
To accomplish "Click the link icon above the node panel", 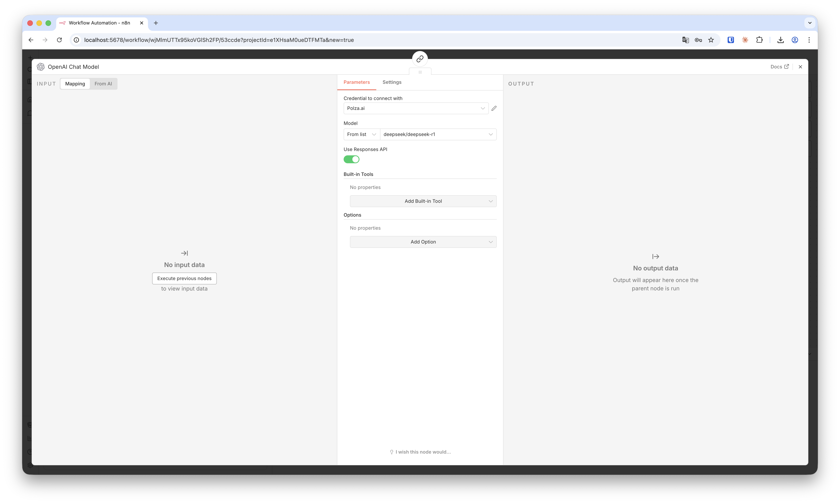I will coord(420,59).
